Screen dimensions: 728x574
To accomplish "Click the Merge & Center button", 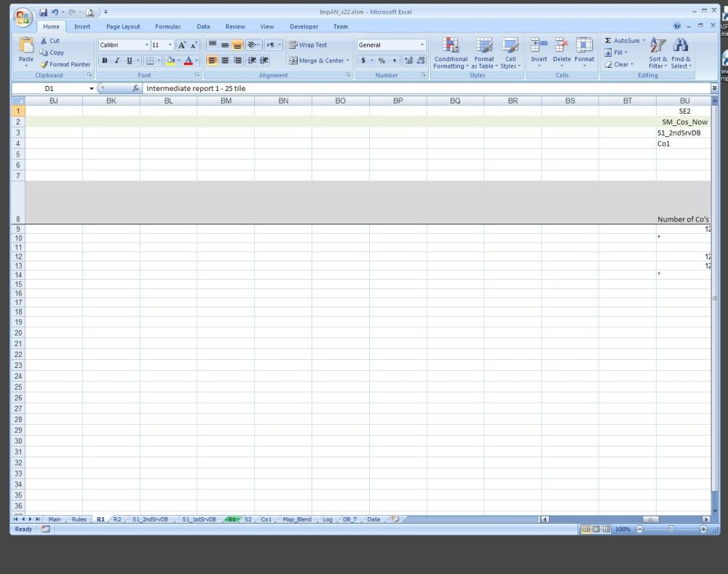I will [x=318, y=60].
